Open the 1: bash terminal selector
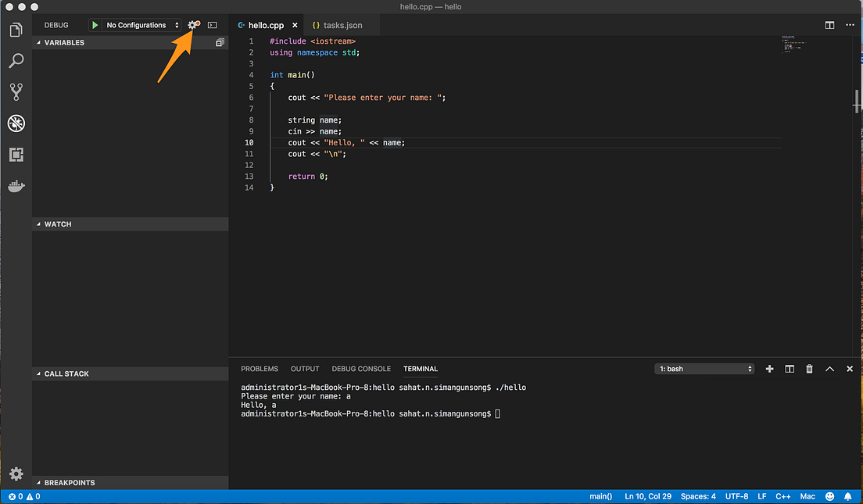Viewport: 863px width, 504px height. (703, 368)
